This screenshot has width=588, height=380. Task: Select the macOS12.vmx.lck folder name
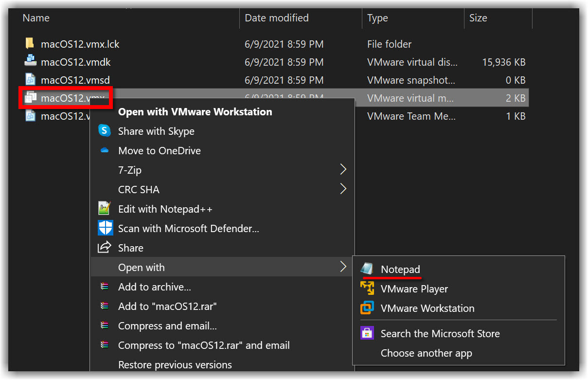[x=80, y=44]
